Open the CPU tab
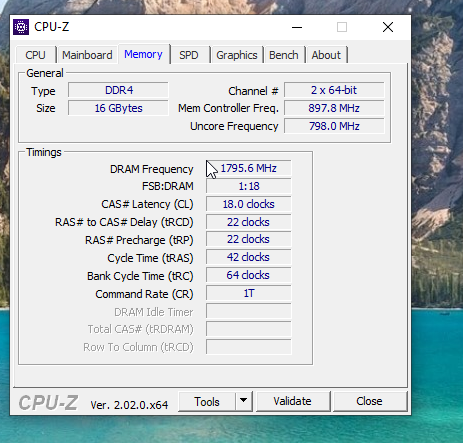 [x=36, y=55]
